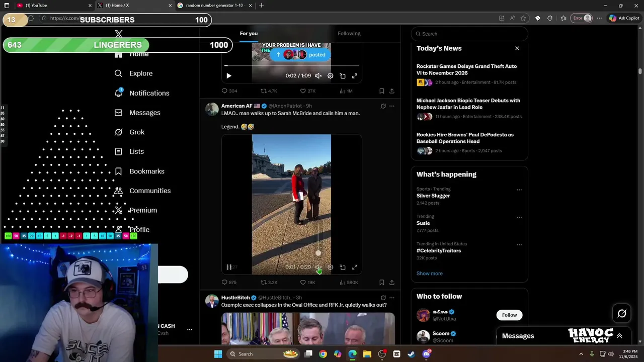Open Grok actions on American AF post
Viewport: 644px width, 362px height.
(383, 106)
